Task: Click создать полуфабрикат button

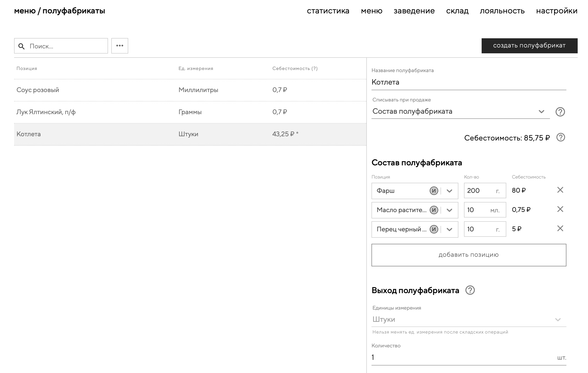Action: [x=529, y=46]
